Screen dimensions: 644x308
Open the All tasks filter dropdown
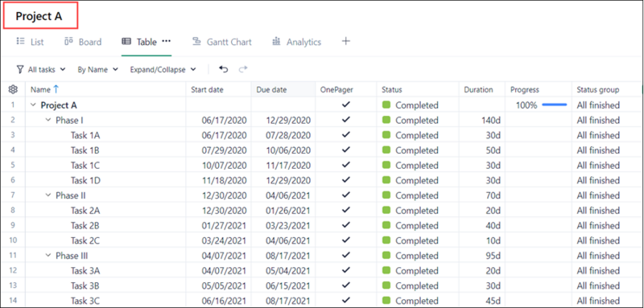[x=41, y=69]
